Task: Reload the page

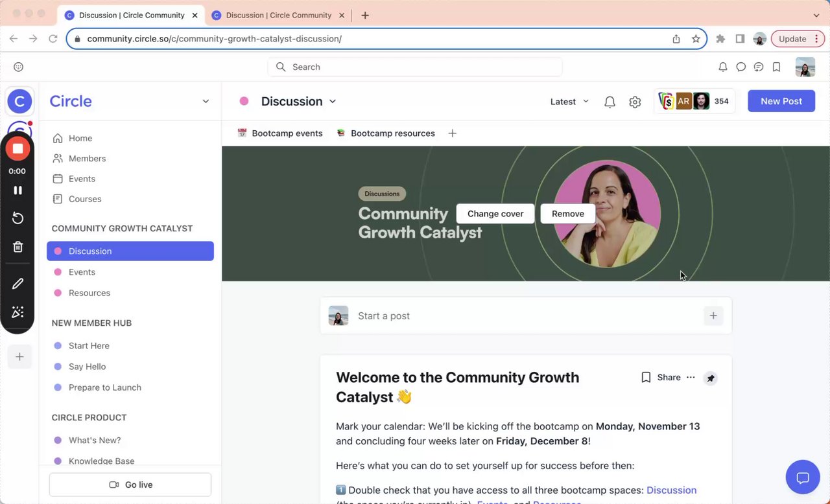Action: pyautogui.click(x=53, y=39)
